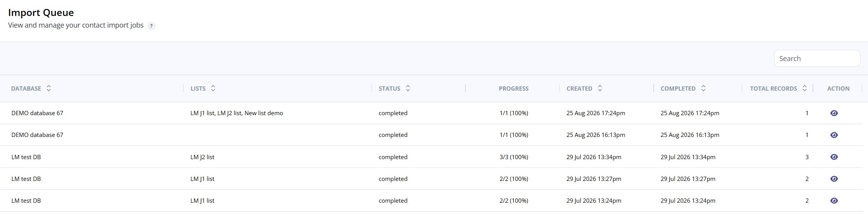Open eye icon for 25 Aug 16:13pm import
The height and width of the screenshot is (214, 868).
(x=834, y=135)
